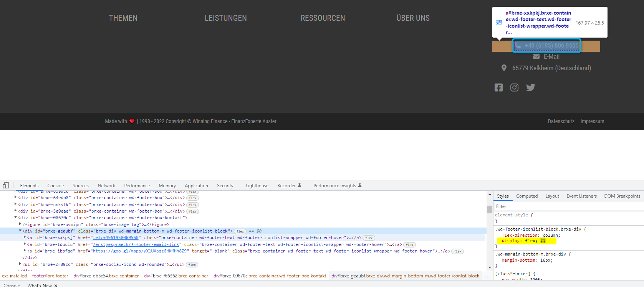Click the Filter field in Styles pane
Screen dimensions: 644x287
click(x=568, y=206)
